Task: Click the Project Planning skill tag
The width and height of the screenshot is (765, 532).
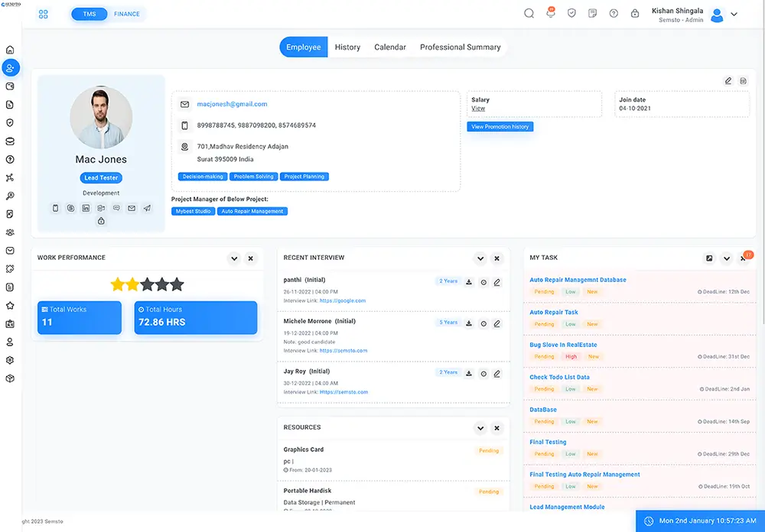Action: coord(304,177)
